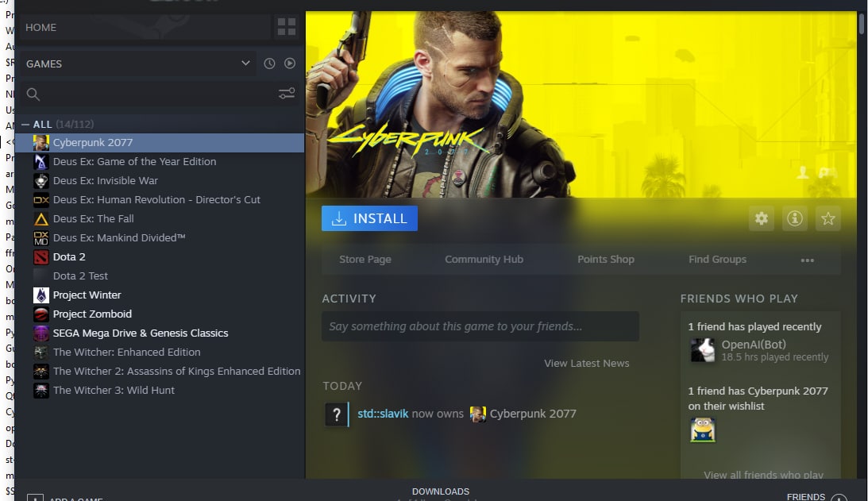
Task: Open std::slavik profile link
Action: tap(383, 414)
